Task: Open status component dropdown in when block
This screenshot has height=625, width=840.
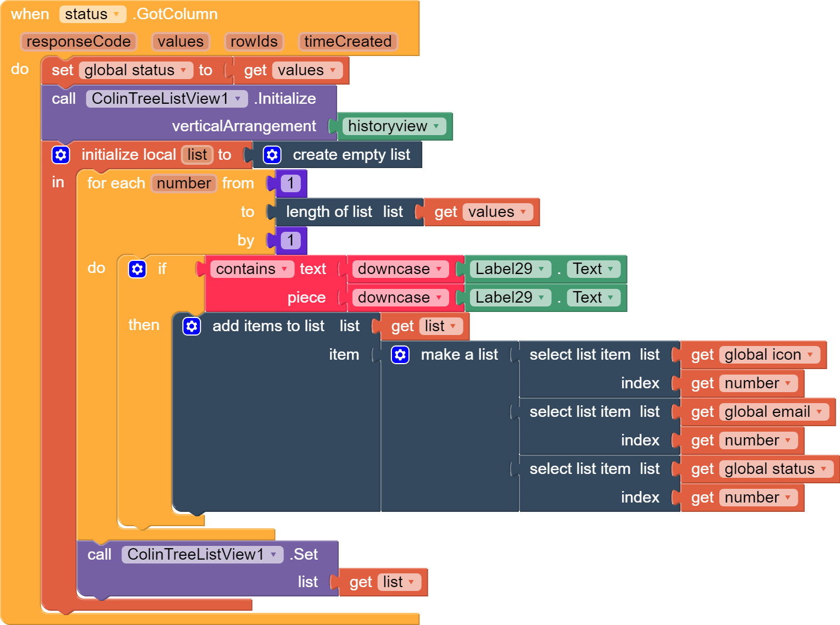Action: pos(92,14)
